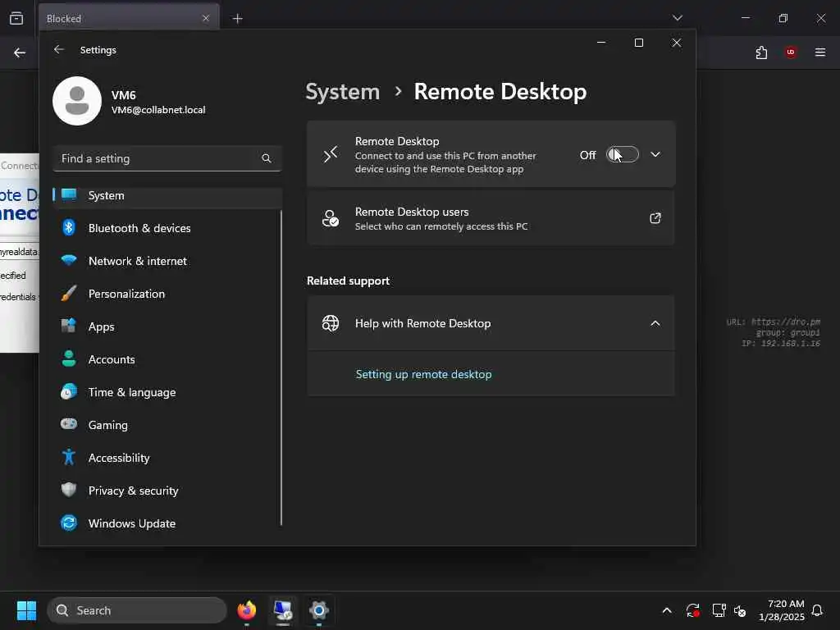
Task: Show hidden system tray icons
Action: pyautogui.click(x=667, y=610)
